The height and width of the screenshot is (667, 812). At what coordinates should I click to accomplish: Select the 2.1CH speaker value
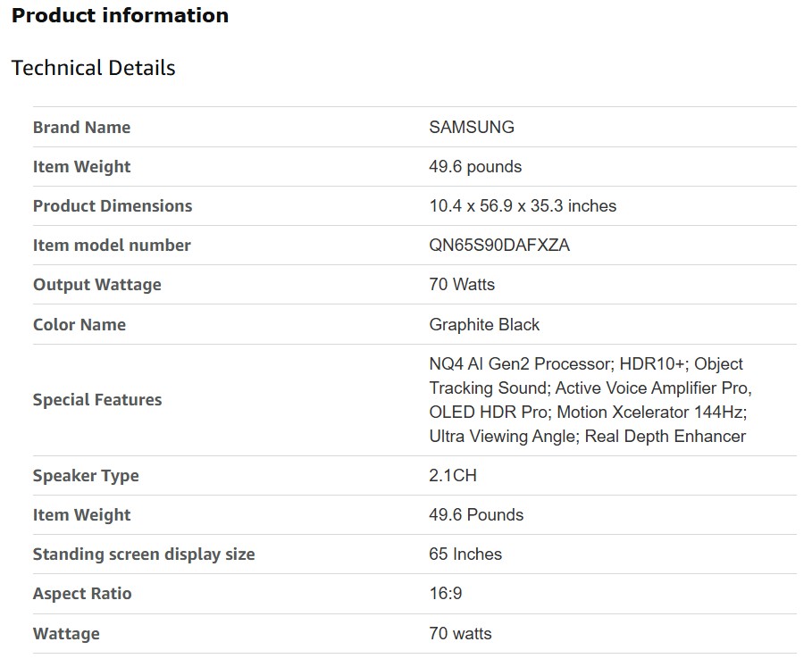(452, 476)
